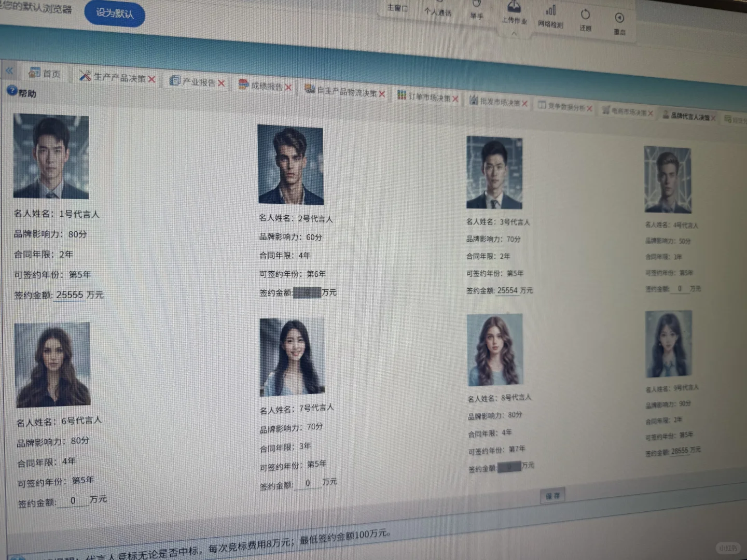Click the 7号代言人 portrait photo
Screen dimensions: 747x560
pyautogui.click(x=292, y=357)
